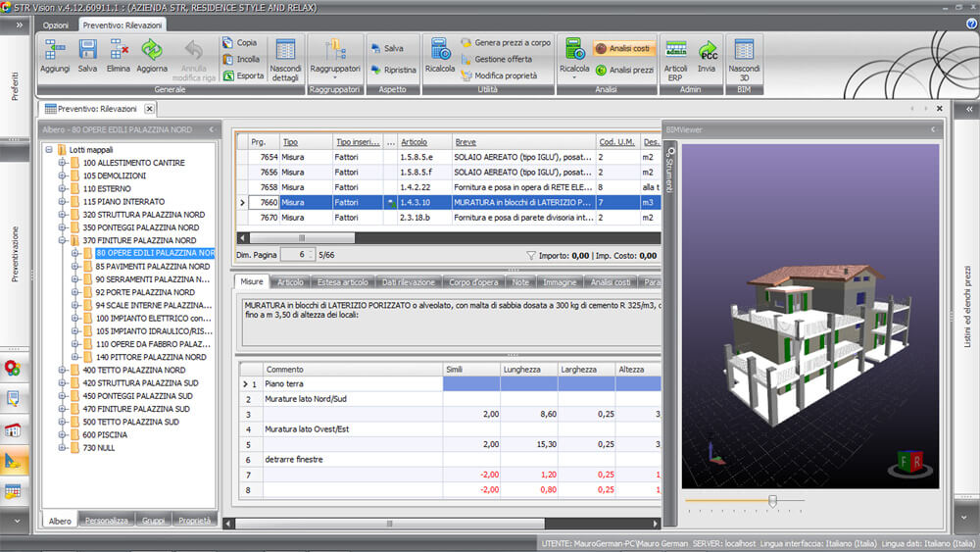Adjust the BIM viewer slider handle

click(772, 501)
